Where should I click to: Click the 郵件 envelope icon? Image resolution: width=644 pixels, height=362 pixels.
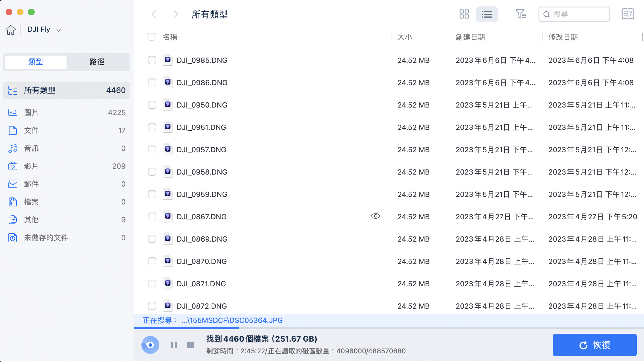pyautogui.click(x=13, y=184)
